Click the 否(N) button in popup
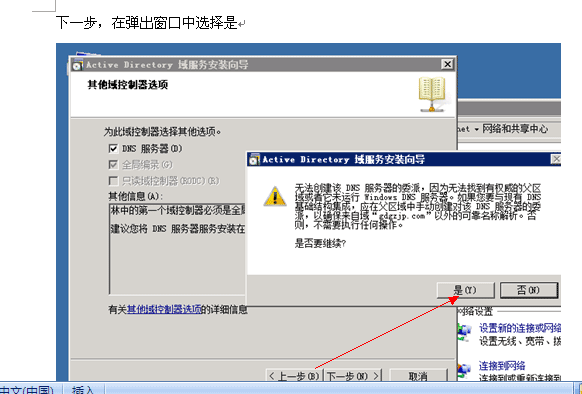 click(x=529, y=290)
